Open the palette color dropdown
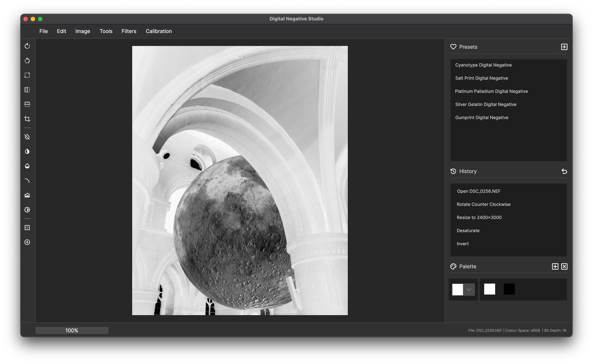This screenshot has height=364, width=593. click(469, 290)
